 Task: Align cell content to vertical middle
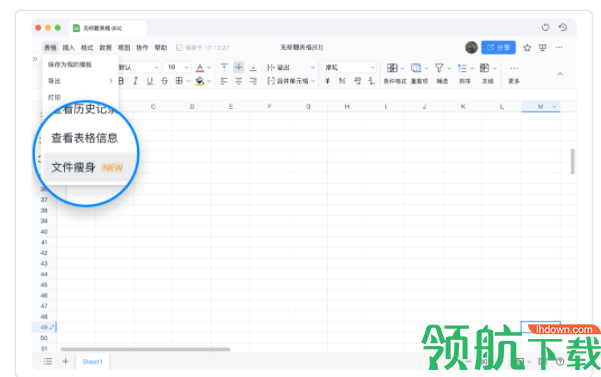[x=238, y=67]
